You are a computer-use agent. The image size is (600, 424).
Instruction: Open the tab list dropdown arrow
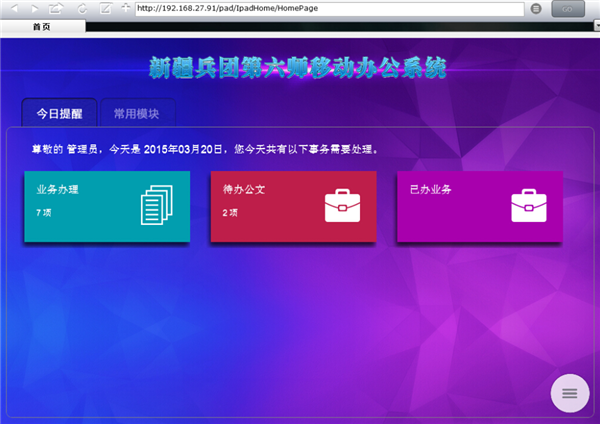(597, 26)
